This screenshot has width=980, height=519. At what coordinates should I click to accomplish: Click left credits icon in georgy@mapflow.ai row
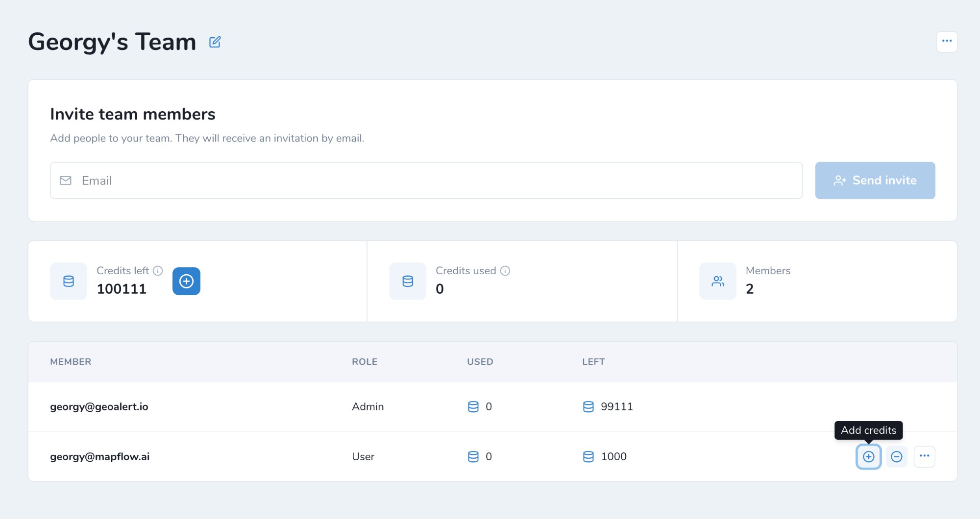point(588,457)
